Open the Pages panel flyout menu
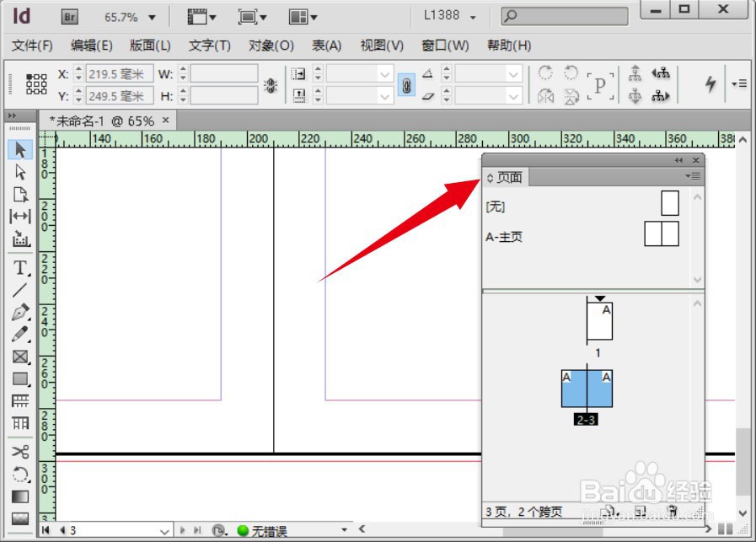This screenshot has height=542, width=756. [x=693, y=176]
